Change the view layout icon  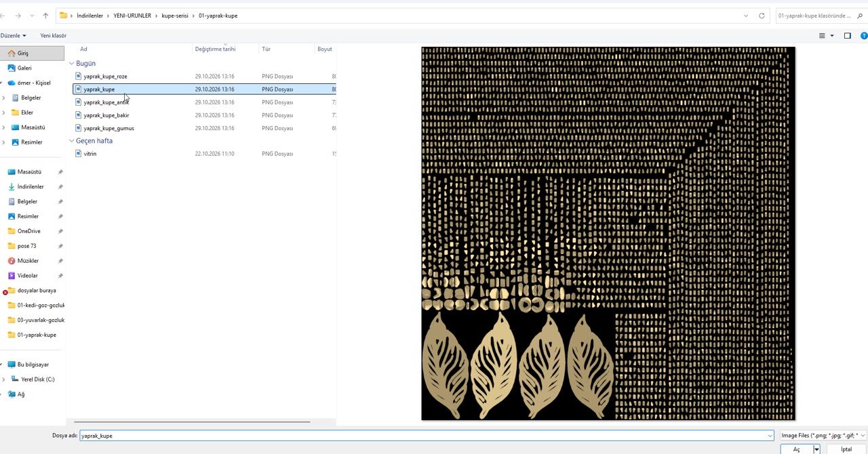point(822,35)
